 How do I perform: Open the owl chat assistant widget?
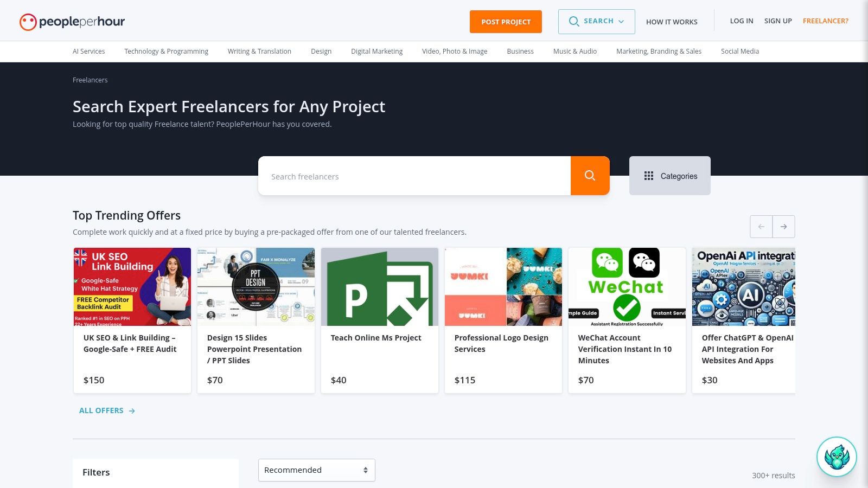click(x=837, y=457)
